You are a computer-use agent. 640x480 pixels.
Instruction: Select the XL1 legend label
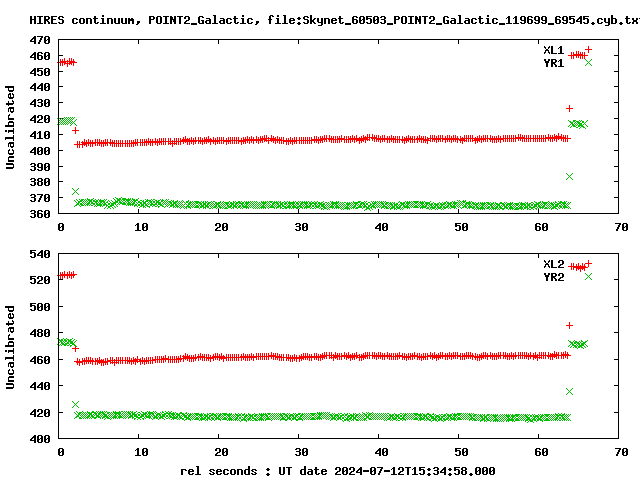pos(553,50)
